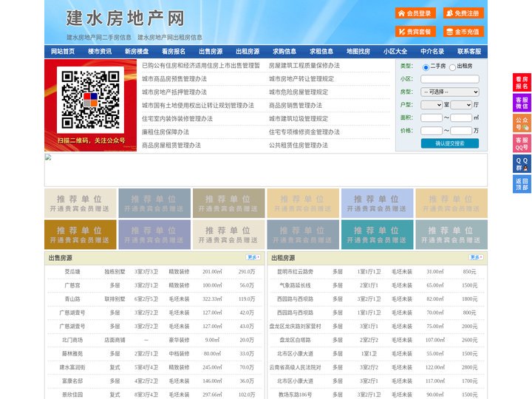Open the 公众号 side widget
Image resolution: width=532 pixels, height=399 pixels.
click(522, 123)
